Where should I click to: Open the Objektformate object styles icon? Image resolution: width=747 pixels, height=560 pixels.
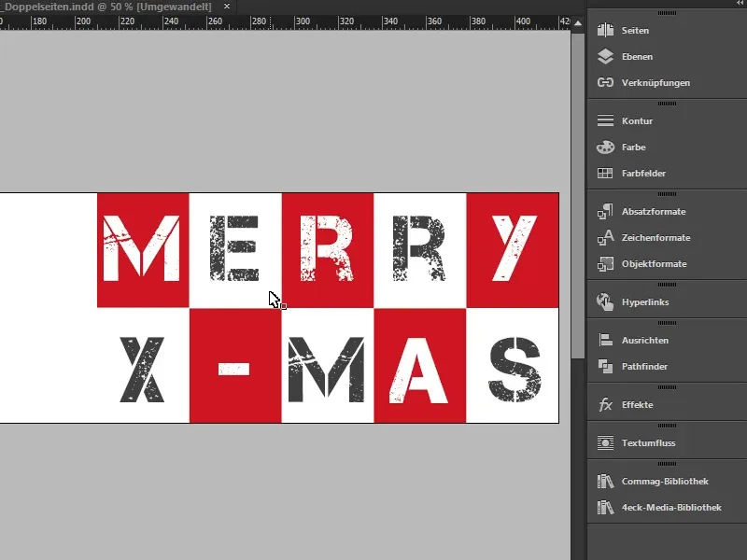click(605, 263)
